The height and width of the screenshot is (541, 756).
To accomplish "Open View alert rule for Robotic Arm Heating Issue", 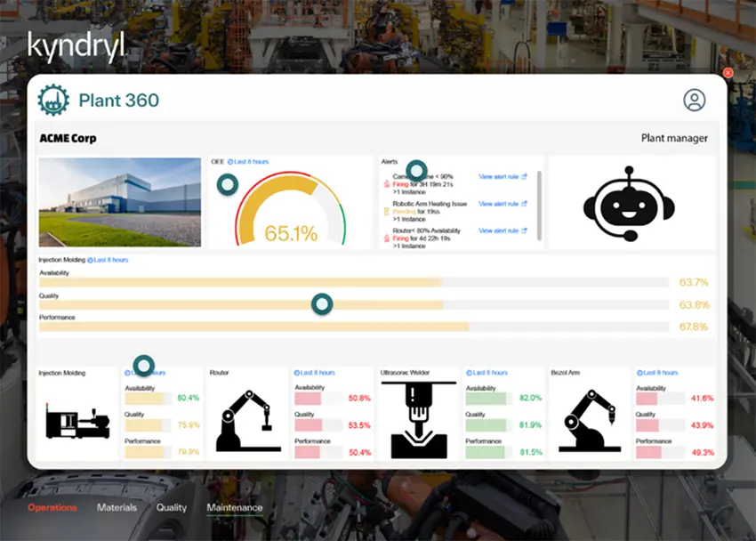I will click(x=503, y=204).
